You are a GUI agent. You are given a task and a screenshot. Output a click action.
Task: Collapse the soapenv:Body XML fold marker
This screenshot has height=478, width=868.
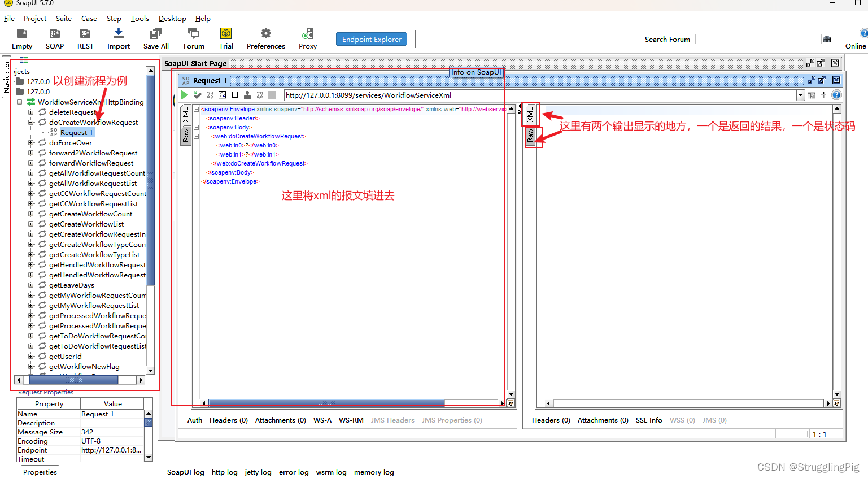point(196,127)
